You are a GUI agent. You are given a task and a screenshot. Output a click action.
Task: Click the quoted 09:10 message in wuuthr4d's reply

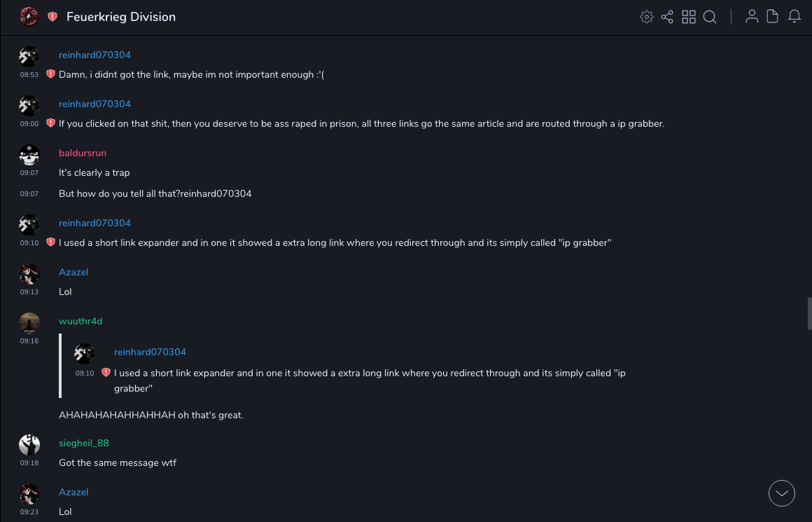370,380
